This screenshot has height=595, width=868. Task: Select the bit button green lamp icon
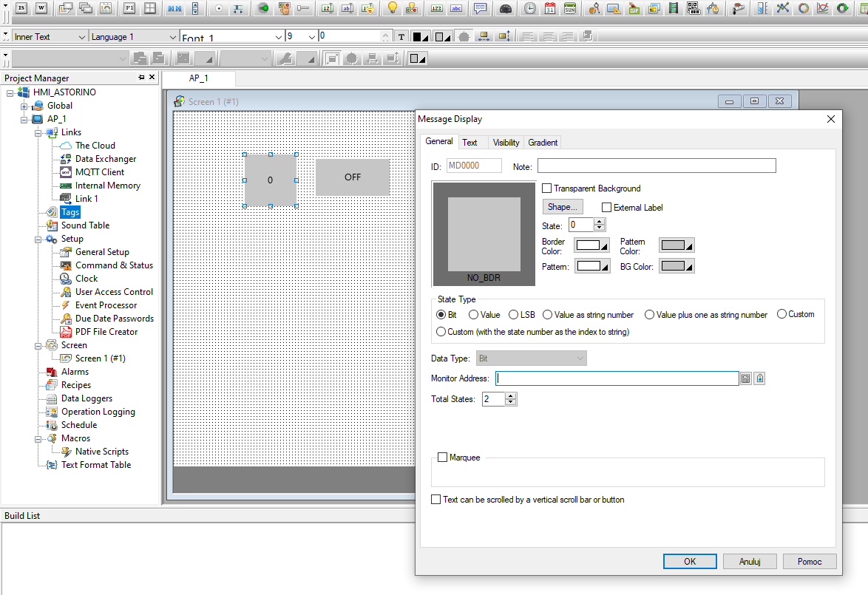pos(263,8)
